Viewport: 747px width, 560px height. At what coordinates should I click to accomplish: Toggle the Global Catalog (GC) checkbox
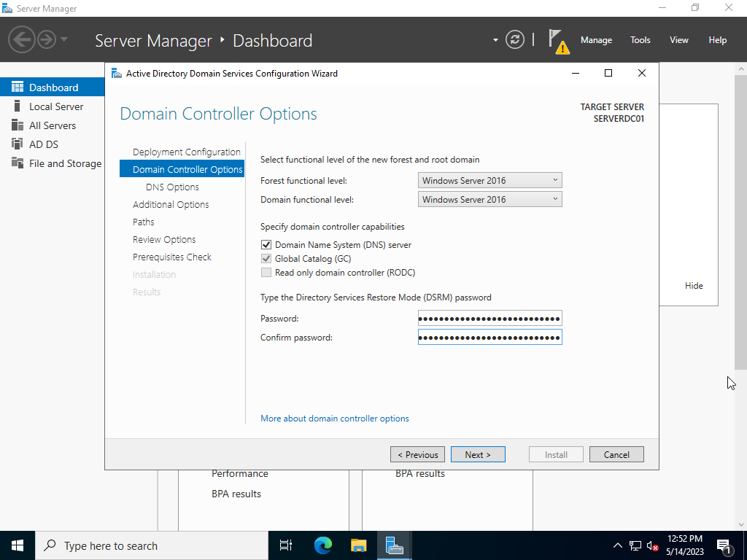[x=266, y=259]
